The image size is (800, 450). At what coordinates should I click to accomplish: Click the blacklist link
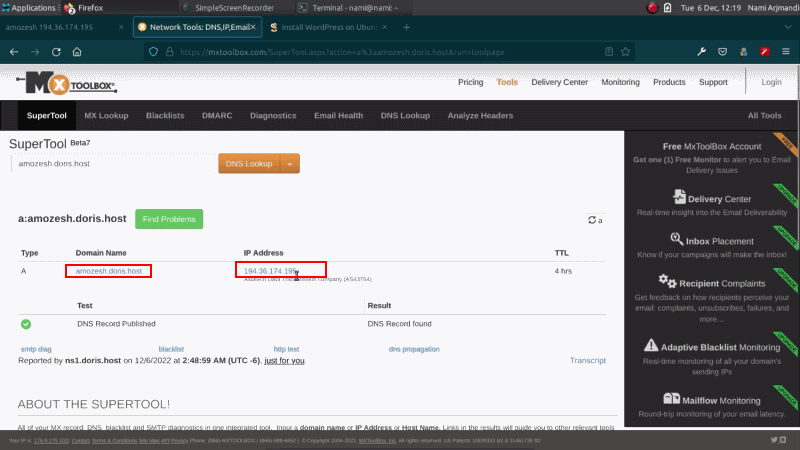click(x=171, y=349)
